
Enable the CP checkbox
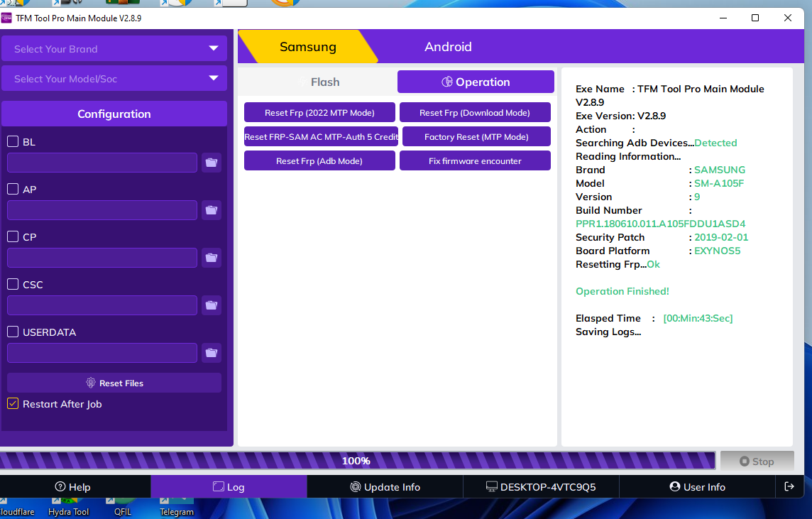[x=13, y=236]
